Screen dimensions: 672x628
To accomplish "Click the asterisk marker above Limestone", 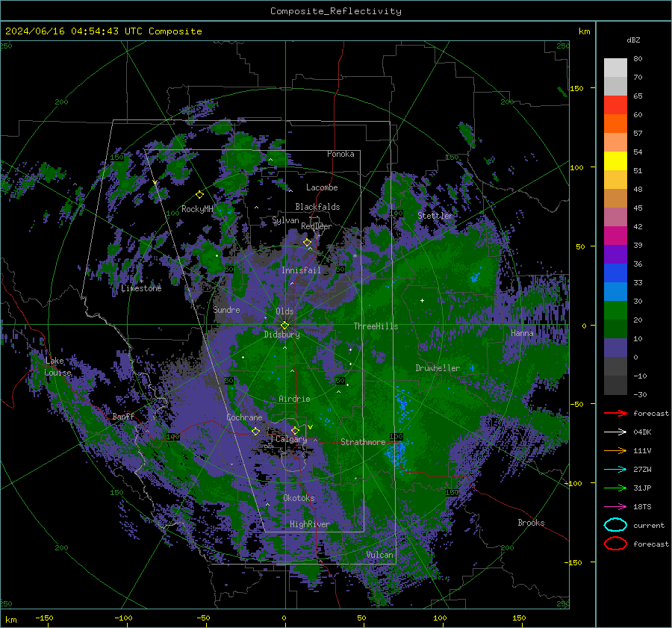I will point(141,282).
